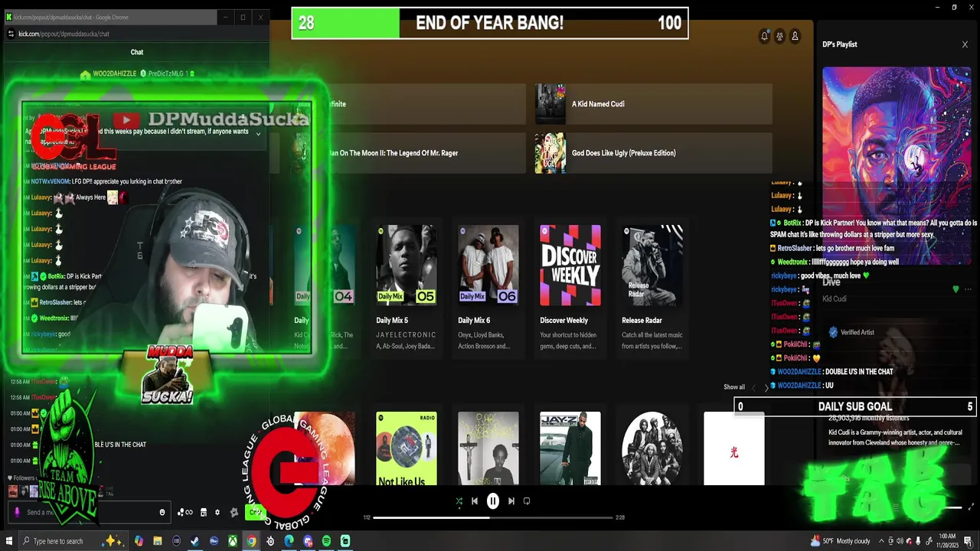This screenshot has width=980, height=551.
Task: Switch to Spotify on the taskbar
Action: pos(326,541)
